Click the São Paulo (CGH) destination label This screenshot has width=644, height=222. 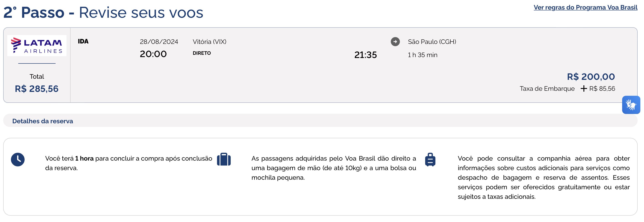click(x=432, y=42)
